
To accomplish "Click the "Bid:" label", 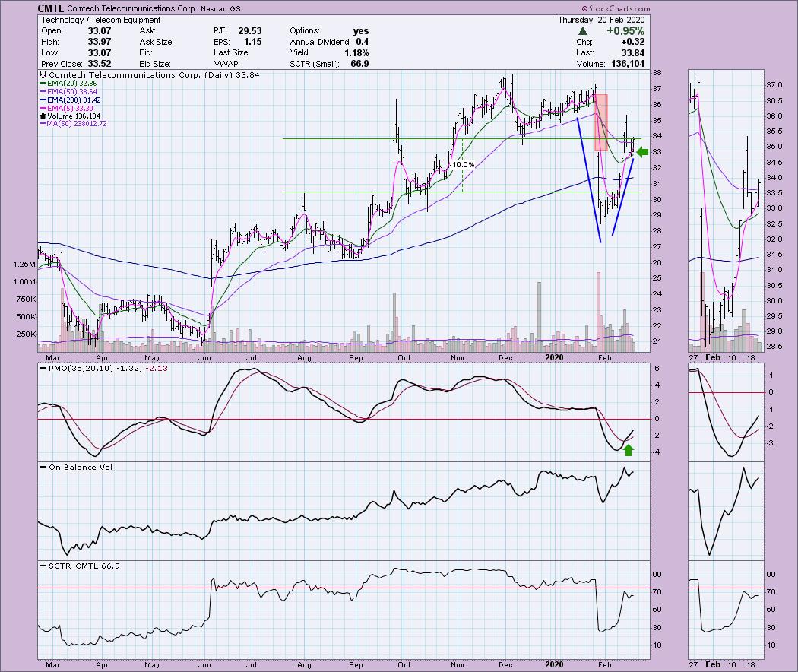I will click(x=146, y=53).
